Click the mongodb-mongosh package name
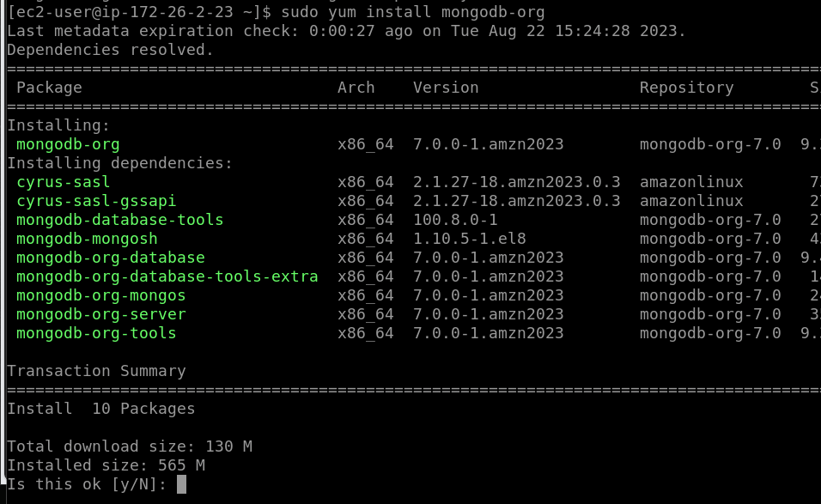This screenshot has height=504, width=821. click(x=85, y=238)
